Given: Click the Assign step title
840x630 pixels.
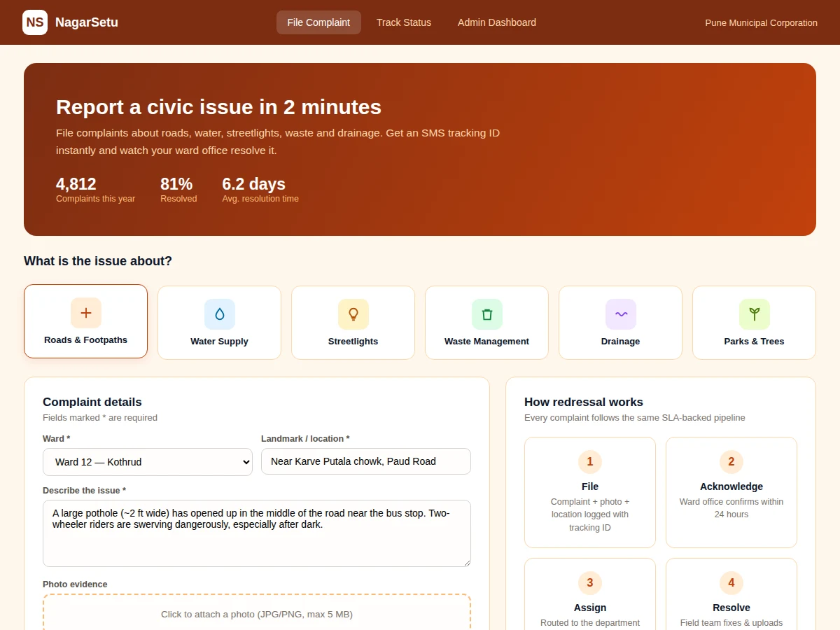Looking at the screenshot, I should click(x=590, y=608).
